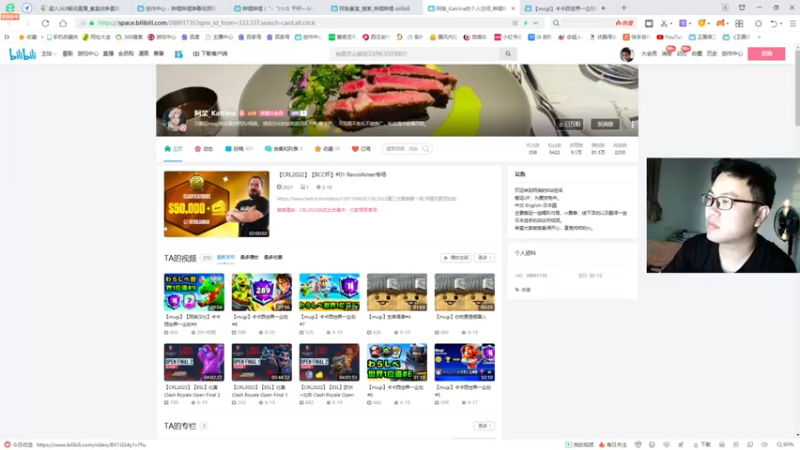Open the green dragon #9 video thumbnail
Image resolution: width=800 pixels, height=450 pixels.
[194, 292]
